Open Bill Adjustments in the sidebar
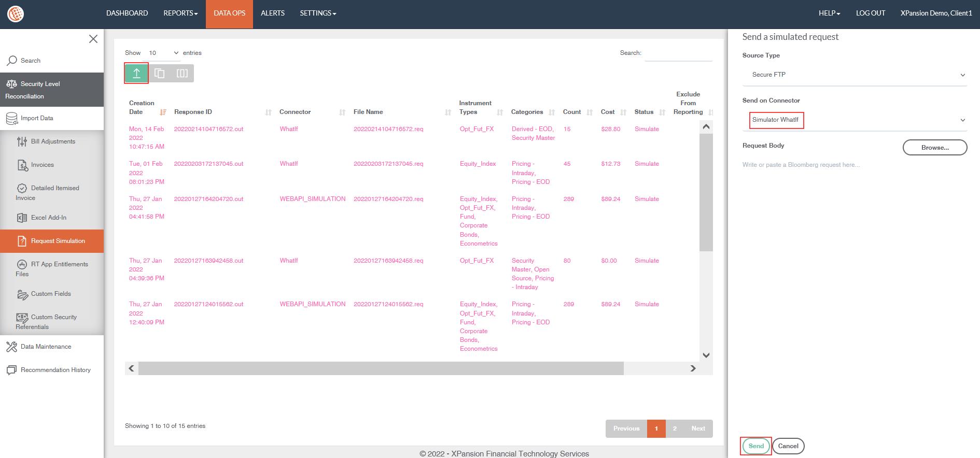Screen dimensions: 980x458 click(x=53, y=141)
